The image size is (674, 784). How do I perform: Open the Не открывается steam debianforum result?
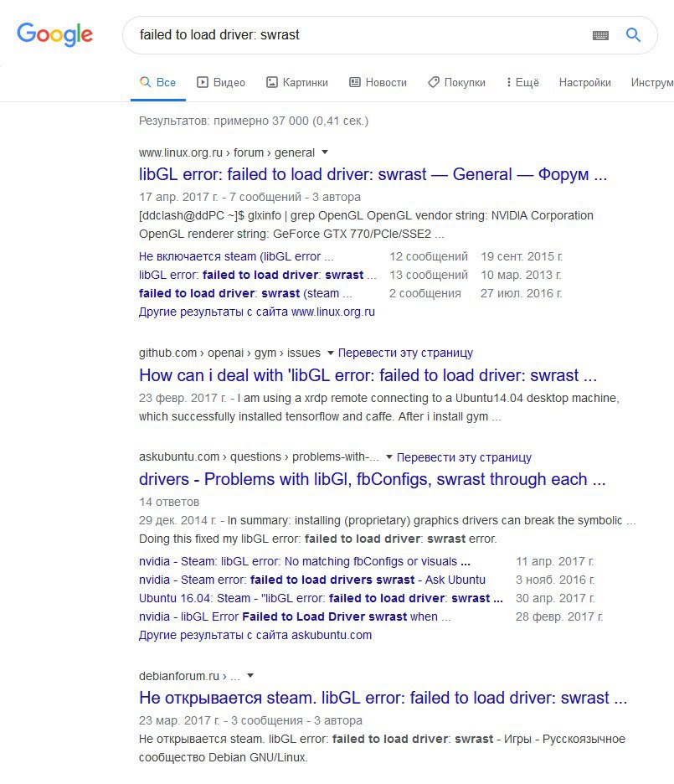coord(383,698)
